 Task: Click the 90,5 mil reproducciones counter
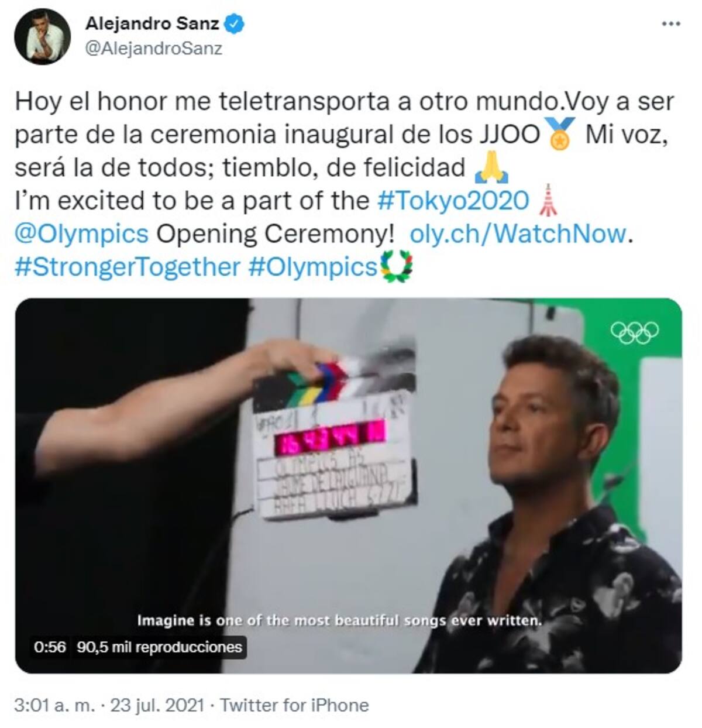[159, 647]
